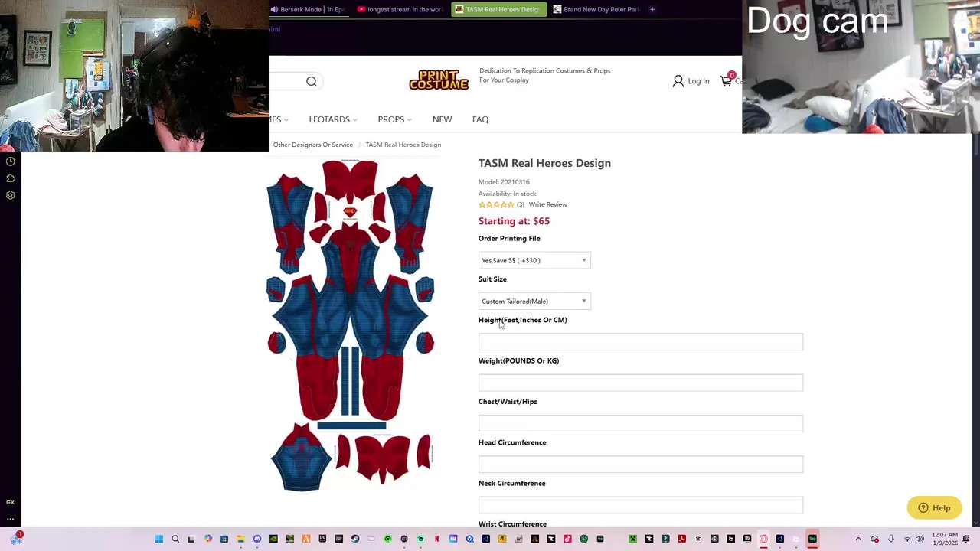Switch to Berserk Mode browser tab
Image resolution: width=980 pixels, height=551 pixels.
click(308, 9)
